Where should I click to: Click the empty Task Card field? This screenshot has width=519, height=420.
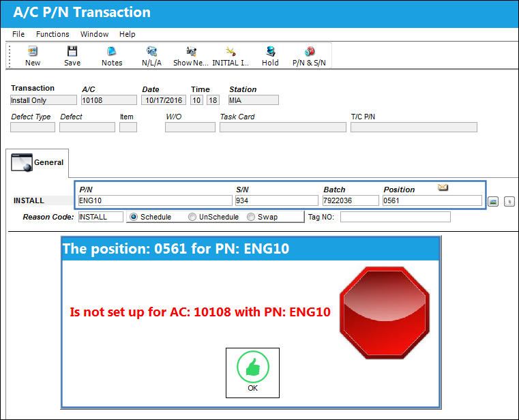[x=283, y=127]
